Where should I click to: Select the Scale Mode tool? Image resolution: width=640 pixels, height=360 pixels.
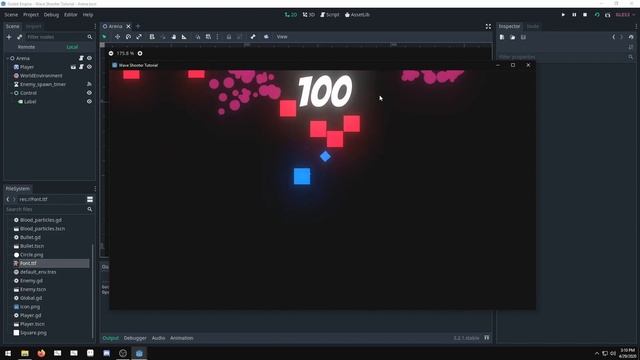[x=139, y=37]
